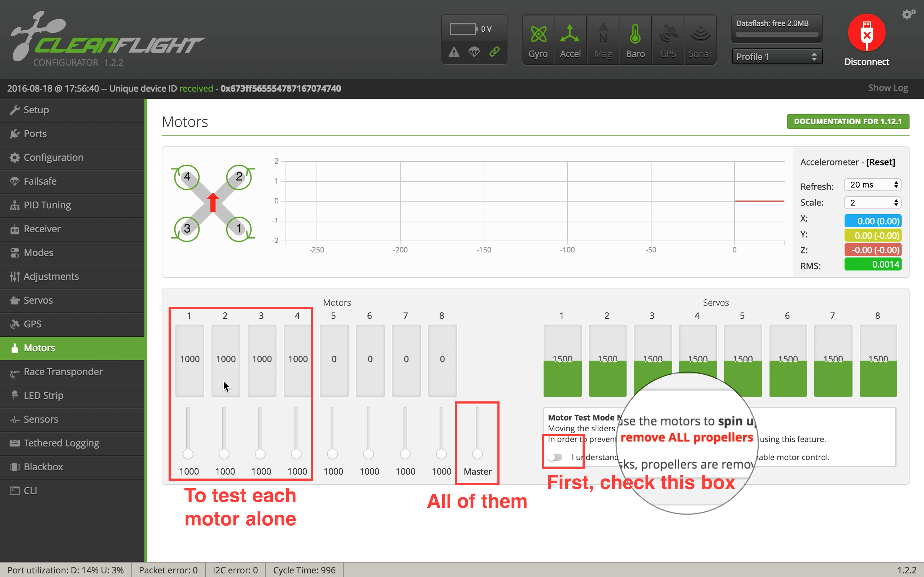The height and width of the screenshot is (577, 924).
Task: Click the Sonar sensor icon
Action: click(x=699, y=37)
